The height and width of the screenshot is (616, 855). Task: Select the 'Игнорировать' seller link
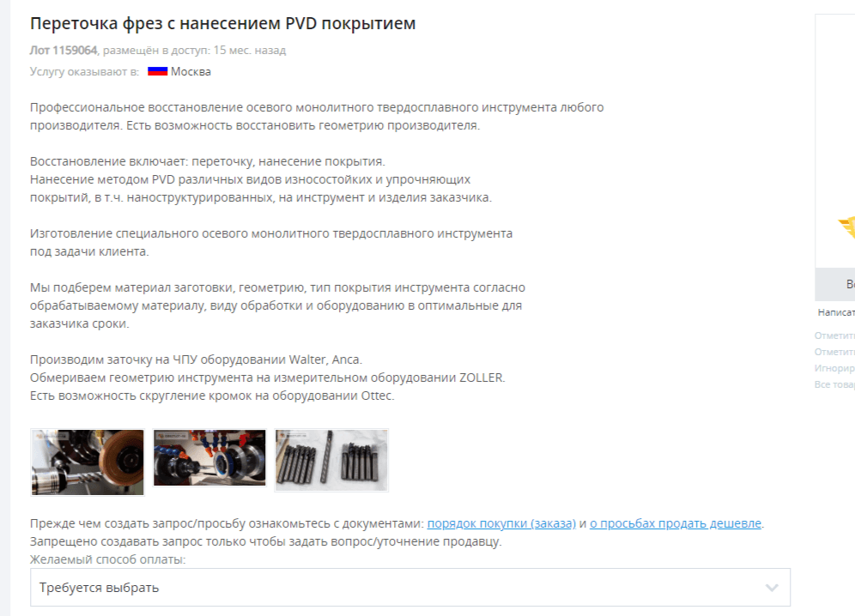click(x=834, y=368)
